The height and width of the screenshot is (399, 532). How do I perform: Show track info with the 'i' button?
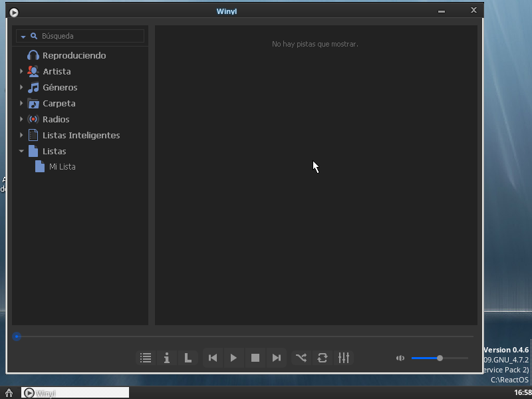(167, 358)
